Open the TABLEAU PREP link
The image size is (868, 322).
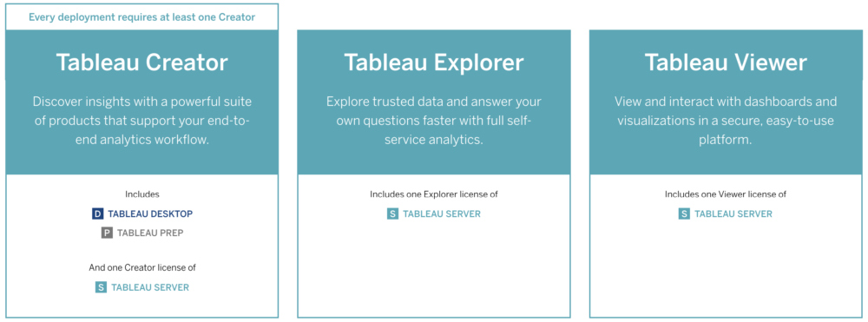pos(150,233)
